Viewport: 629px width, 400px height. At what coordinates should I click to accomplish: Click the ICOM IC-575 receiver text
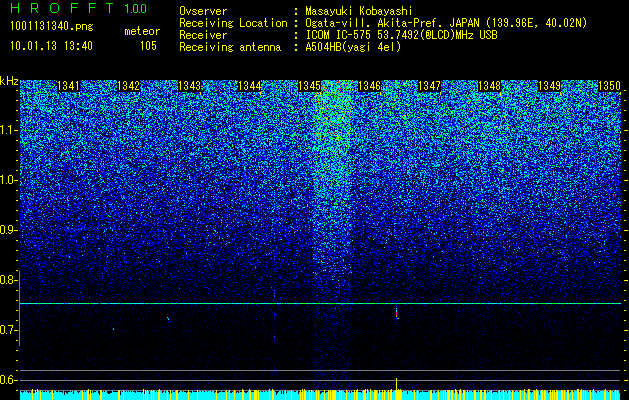point(401,35)
